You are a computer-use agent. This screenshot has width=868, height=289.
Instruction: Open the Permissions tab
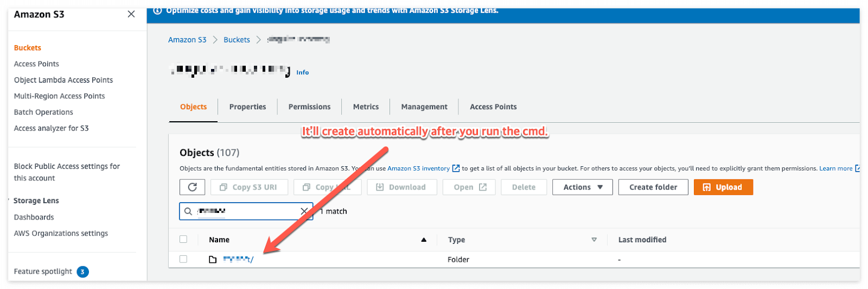[x=309, y=107]
